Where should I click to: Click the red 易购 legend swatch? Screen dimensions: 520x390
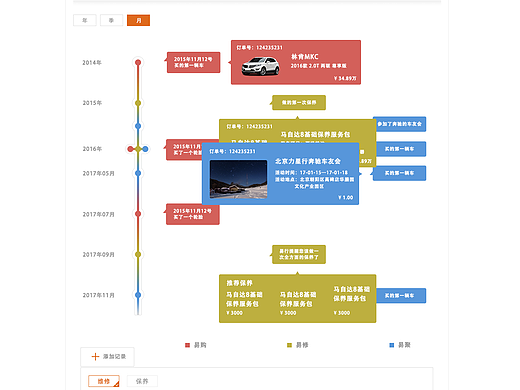pos(187,345)
